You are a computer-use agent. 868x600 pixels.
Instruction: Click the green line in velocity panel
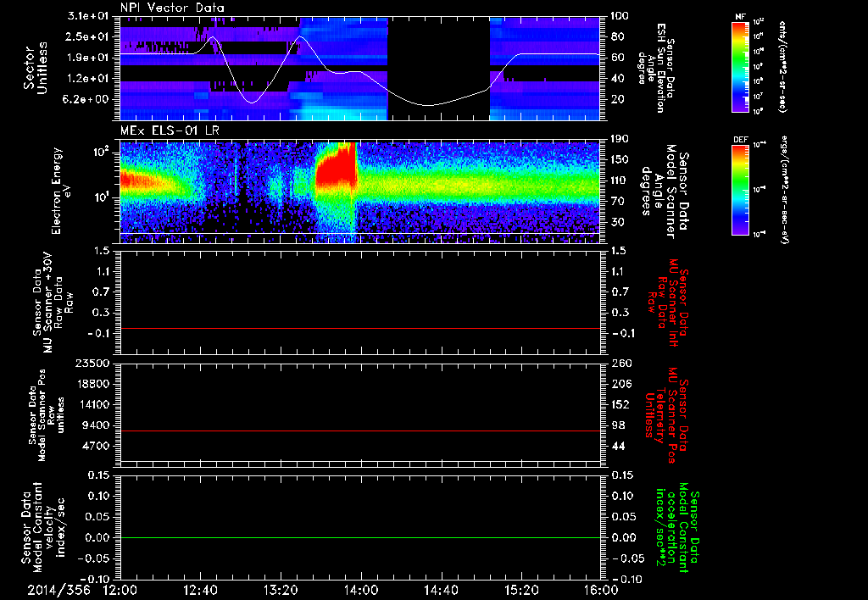click(x=359, y=537)
